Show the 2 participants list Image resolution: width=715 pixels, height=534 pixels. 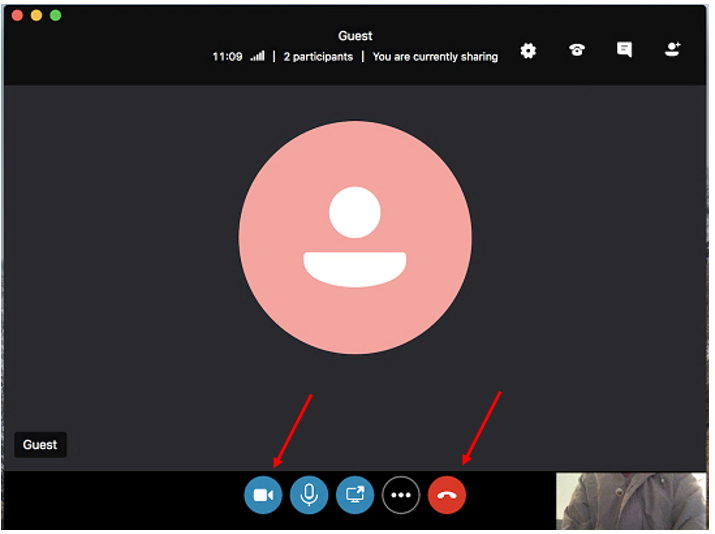[x=318, y=57]
